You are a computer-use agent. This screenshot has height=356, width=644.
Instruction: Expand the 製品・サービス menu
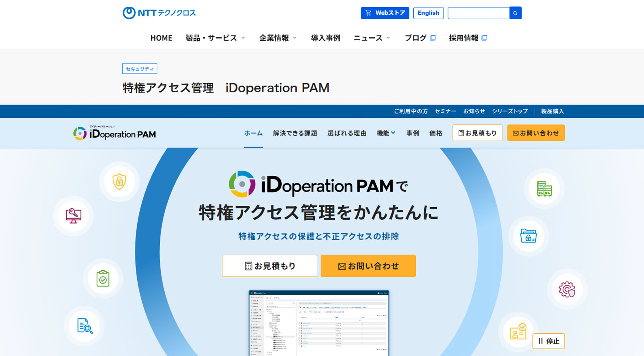point(215,38)
